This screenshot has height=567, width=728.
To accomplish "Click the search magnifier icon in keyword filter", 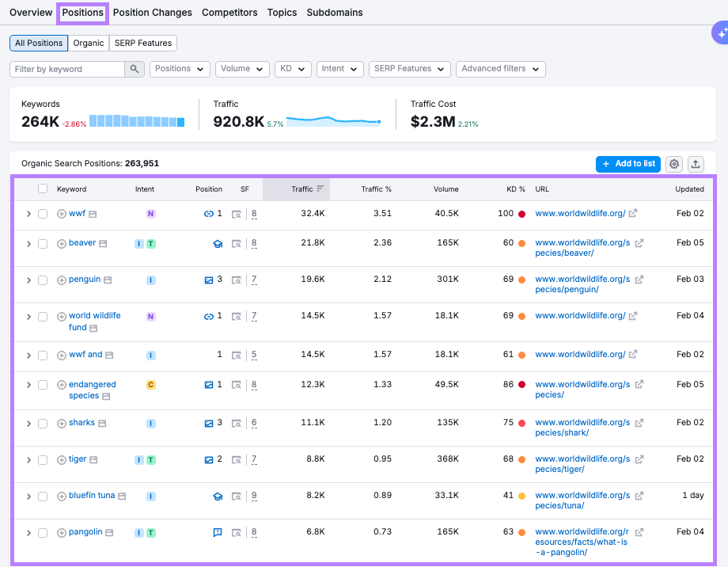I will coord(135,70).
